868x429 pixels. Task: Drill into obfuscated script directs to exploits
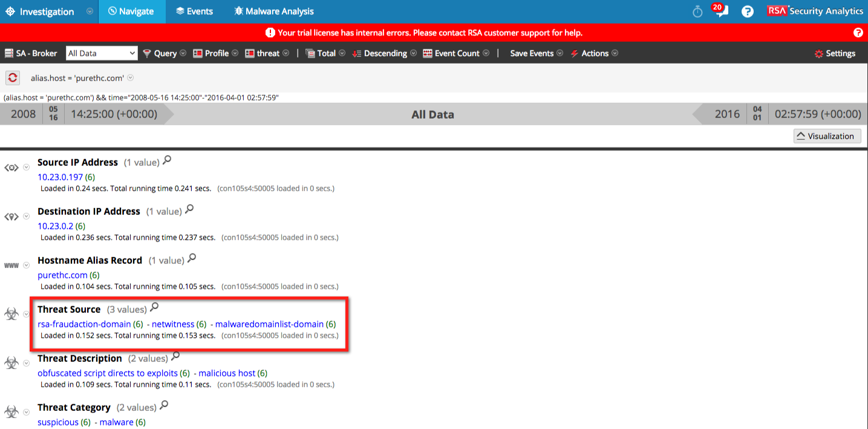[x=108, y=373]
